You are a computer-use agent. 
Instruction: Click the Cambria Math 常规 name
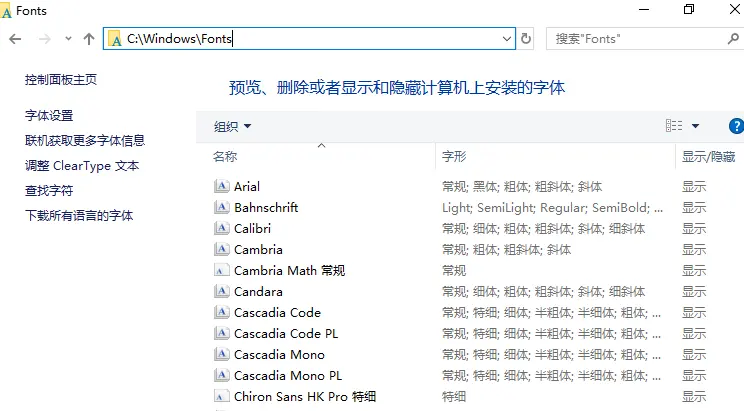[289, 271]
